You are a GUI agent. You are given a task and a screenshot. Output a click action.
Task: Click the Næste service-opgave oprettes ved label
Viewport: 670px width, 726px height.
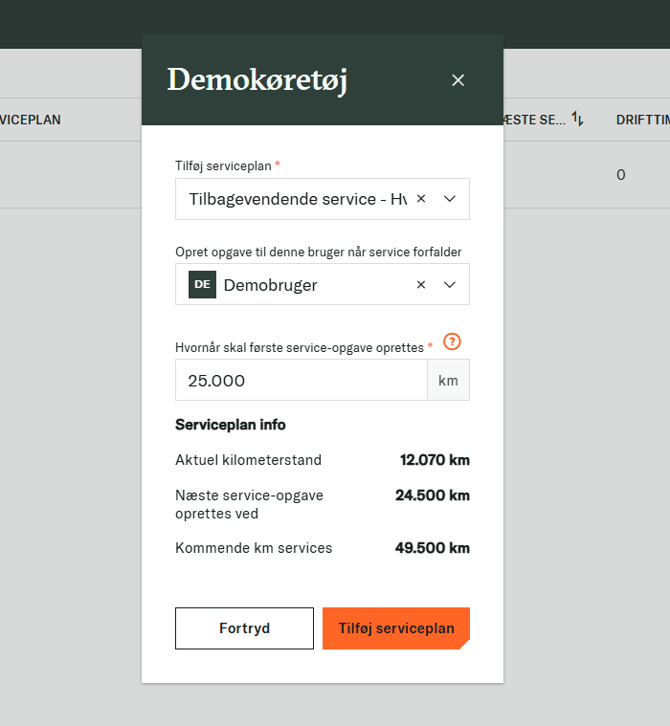click(249, 504)
